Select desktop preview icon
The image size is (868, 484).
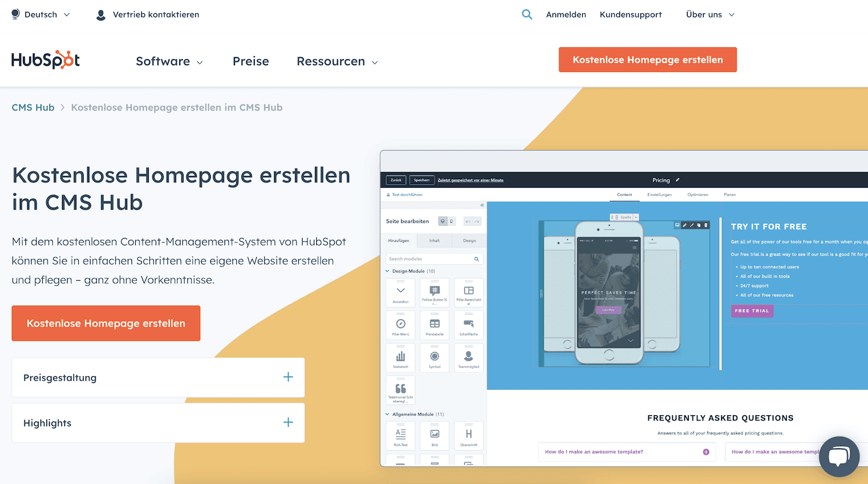click(x=443, y=221)
